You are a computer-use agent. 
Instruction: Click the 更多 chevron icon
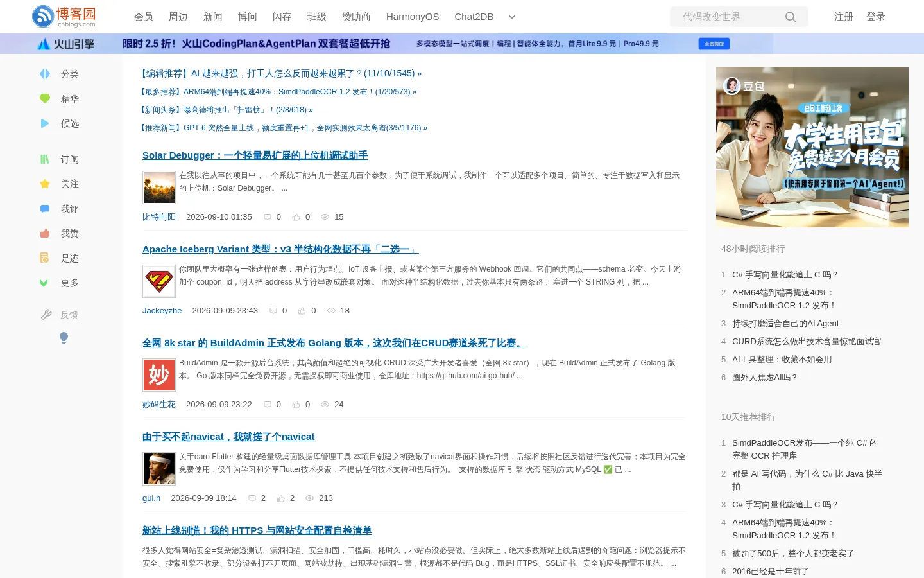[44, 283]
